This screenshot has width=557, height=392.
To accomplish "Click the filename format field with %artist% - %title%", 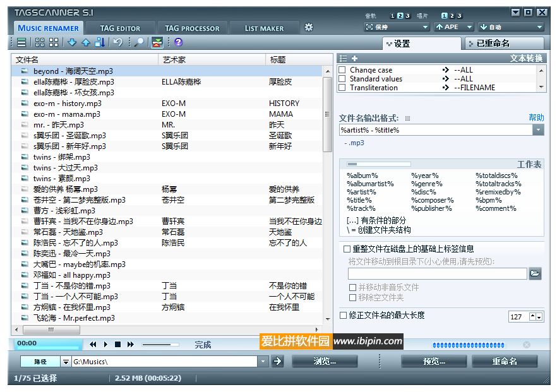I will 436,130.
